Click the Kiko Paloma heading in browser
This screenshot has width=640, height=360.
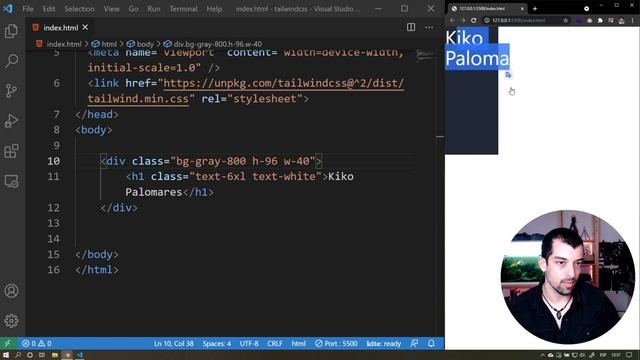(477, 48)
